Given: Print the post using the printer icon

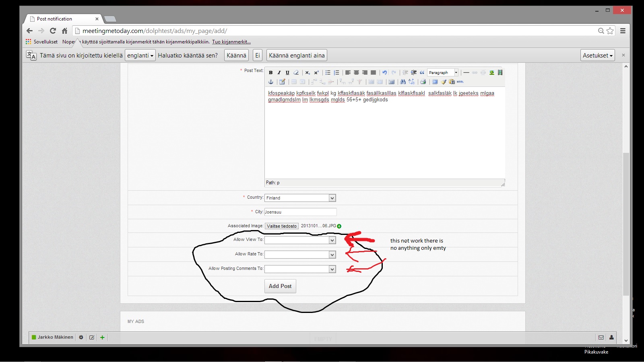Looking at the screenshot, I should pyautogui.click(x=423, y=82).
